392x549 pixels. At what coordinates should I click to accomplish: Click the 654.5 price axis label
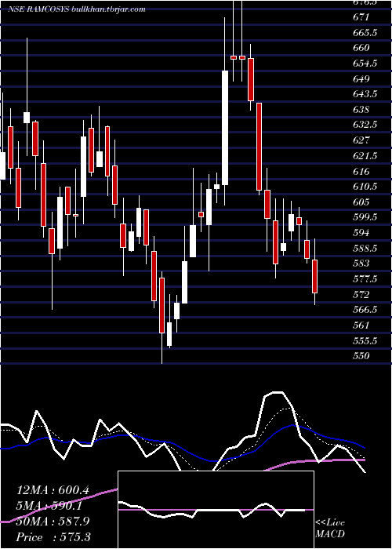point(365,64)
